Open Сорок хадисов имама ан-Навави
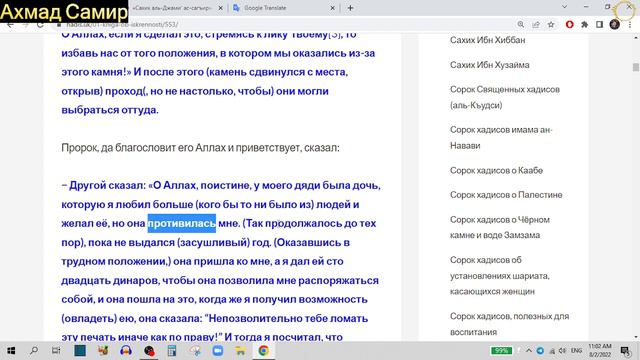Screen dimensions: 640x360 (501, 138)
